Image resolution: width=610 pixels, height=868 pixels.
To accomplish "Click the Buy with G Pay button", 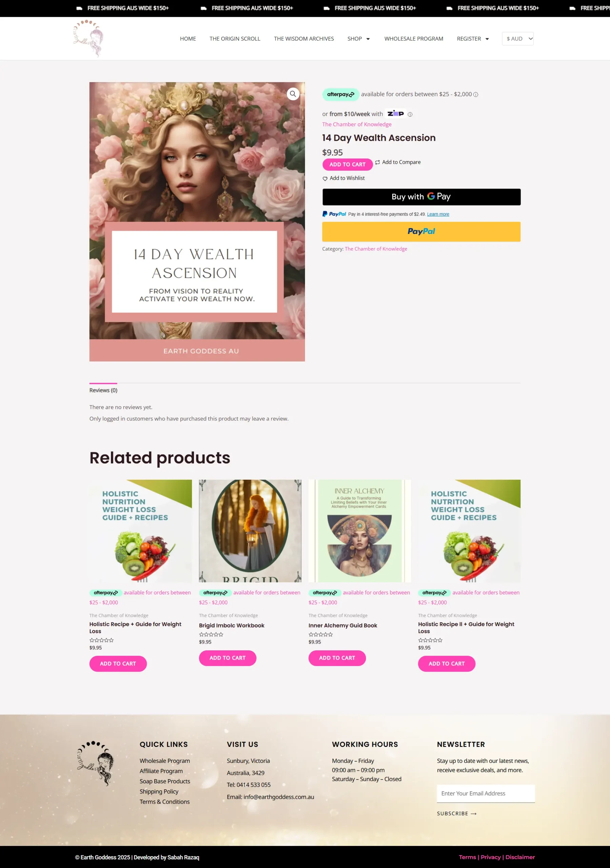I will (x=421, y=197).
